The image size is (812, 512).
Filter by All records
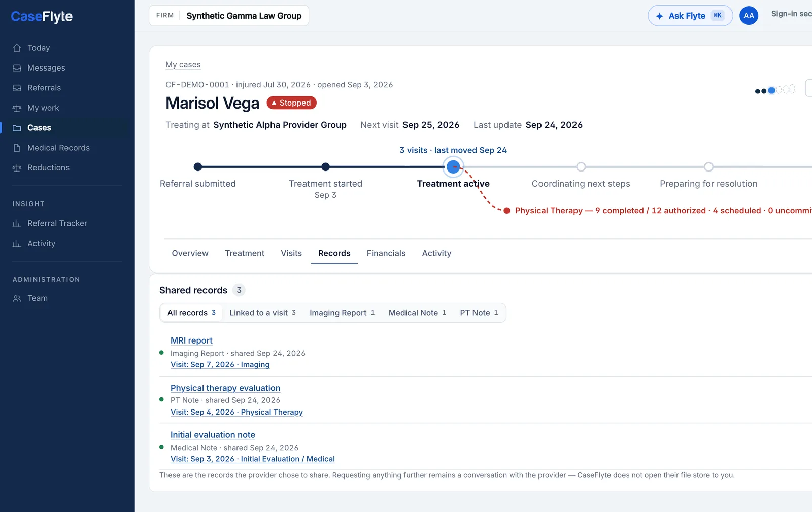click(191, 313)
